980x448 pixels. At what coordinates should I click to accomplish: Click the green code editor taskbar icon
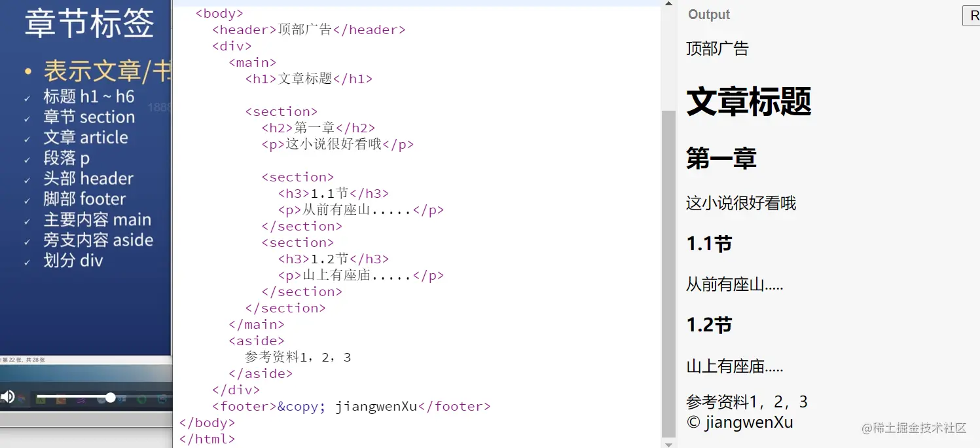(x=41, y=399)
